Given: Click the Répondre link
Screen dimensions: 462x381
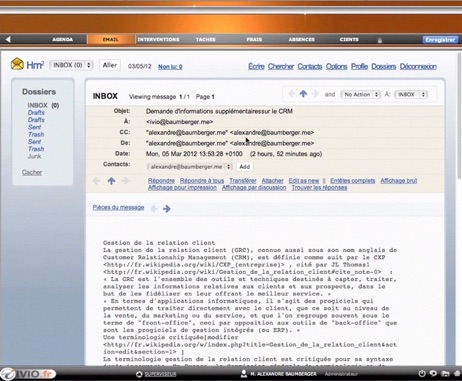Looking at the screenshot, I should 161,181.
